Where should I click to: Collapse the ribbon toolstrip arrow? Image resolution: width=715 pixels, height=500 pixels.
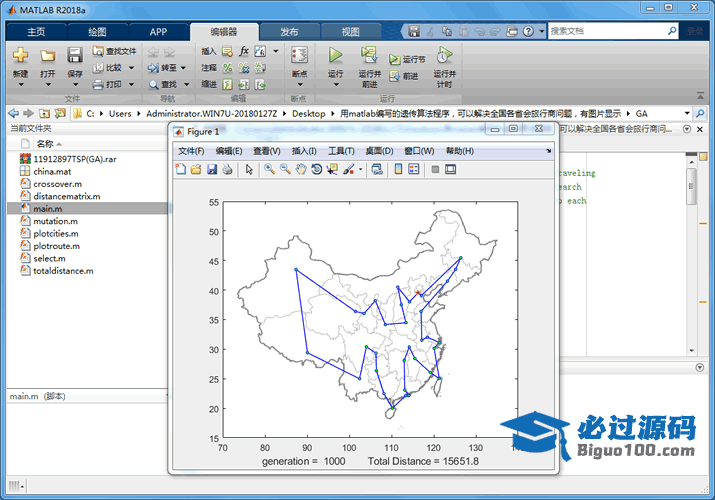700,95
